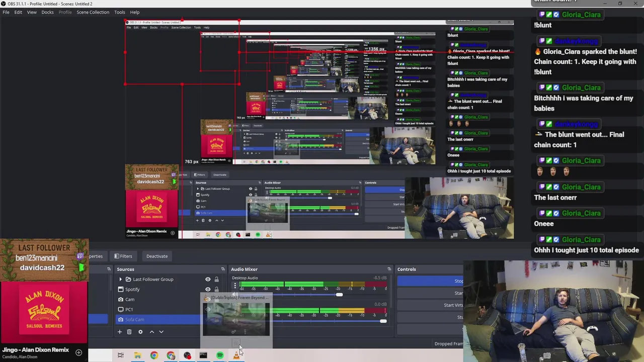644x362 pixels.
Task: Click the Spotify window capture icon
Action: click(121, 289)
